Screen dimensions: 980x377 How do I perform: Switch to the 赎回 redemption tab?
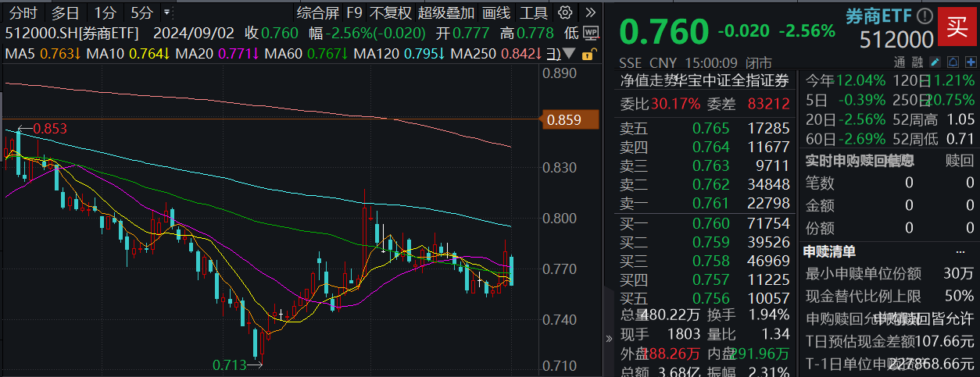[x=959, y=160]
